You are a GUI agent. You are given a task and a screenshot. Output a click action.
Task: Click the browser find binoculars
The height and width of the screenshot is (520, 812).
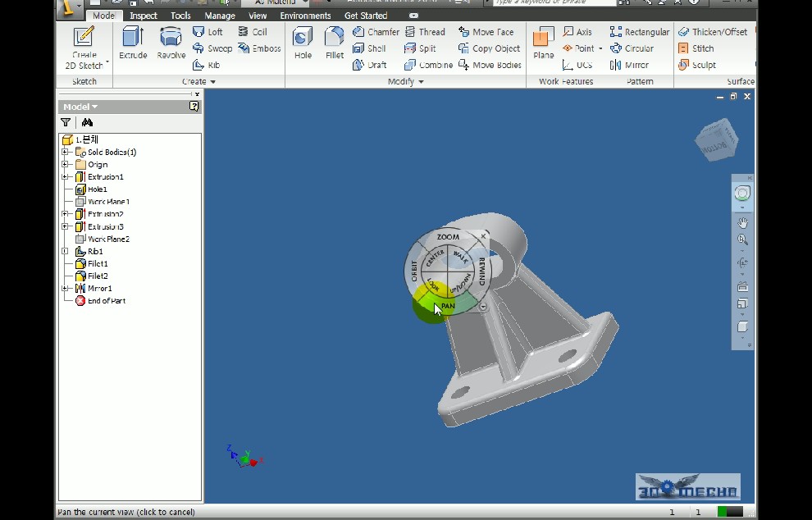(x=87, y=122)
